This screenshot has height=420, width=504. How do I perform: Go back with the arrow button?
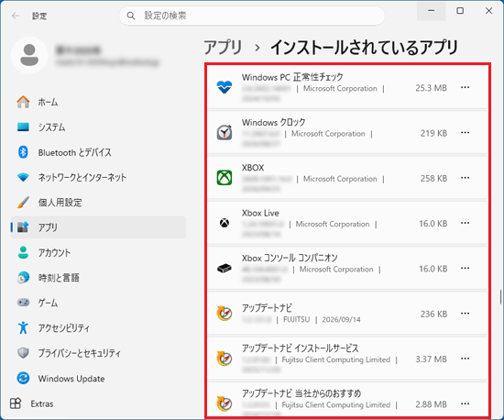[x=16, y=16]
